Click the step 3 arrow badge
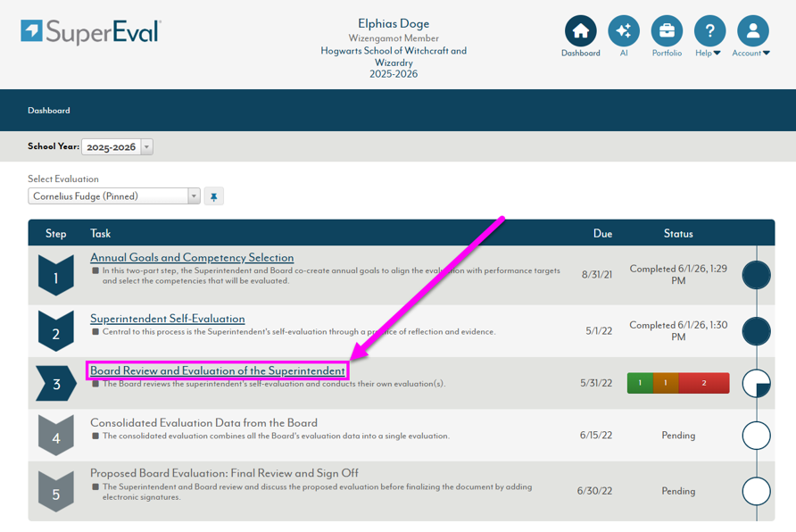796x532 pixels. coord(56,383)
